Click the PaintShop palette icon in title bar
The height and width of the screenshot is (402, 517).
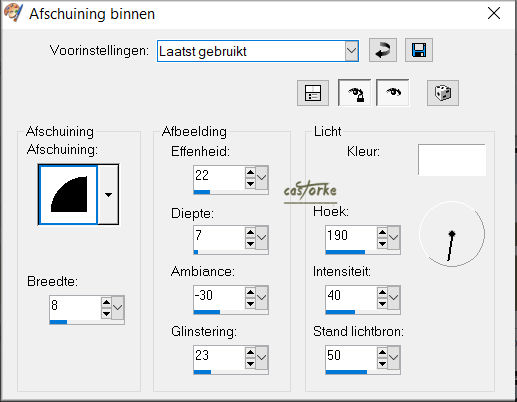13,13
